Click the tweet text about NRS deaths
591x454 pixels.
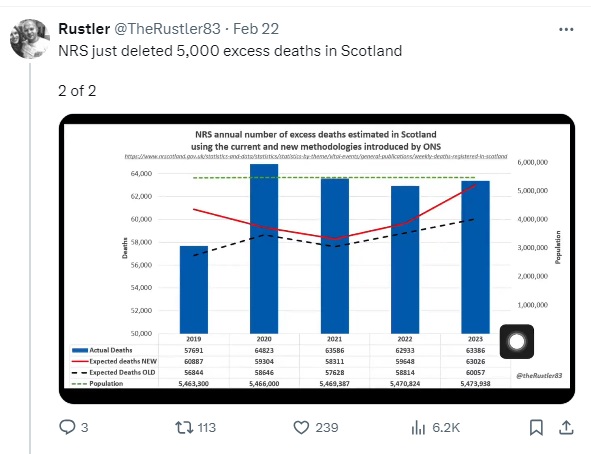point(230,51)
